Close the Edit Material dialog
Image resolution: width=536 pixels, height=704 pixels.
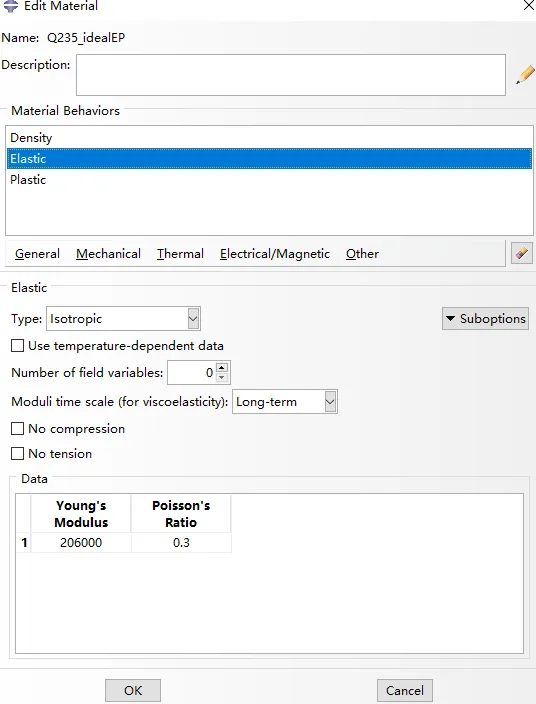point(529,5)
